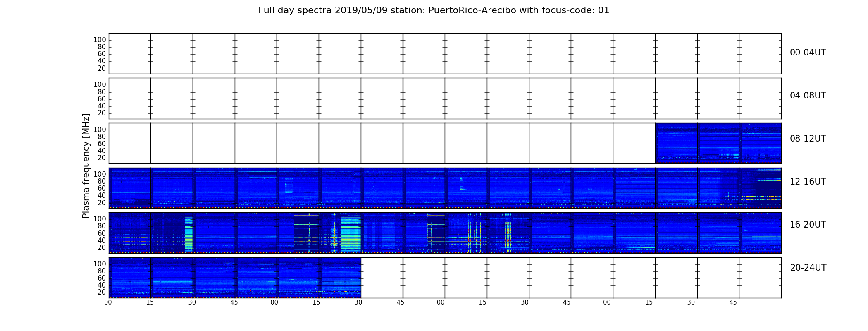Click the rightmost "30" x-axis minute label

[691, 302]
